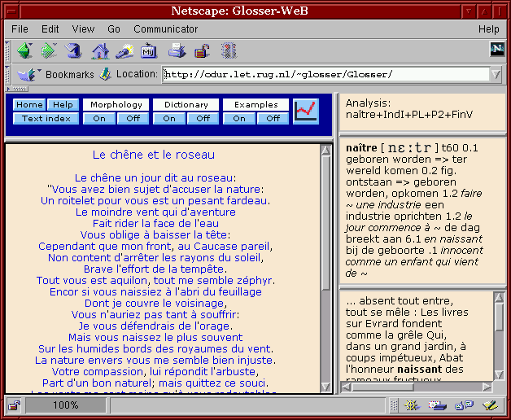511x420 pixels.
Task: Click the component bar grip handle
Action: coord(394,405)
